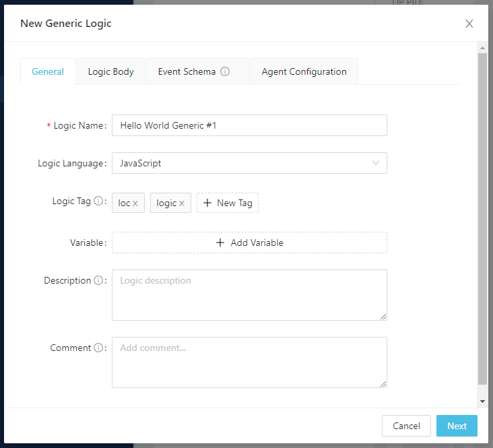Remove the 'logic' tag with its x

pyautogui.click(x=182, y=203)
